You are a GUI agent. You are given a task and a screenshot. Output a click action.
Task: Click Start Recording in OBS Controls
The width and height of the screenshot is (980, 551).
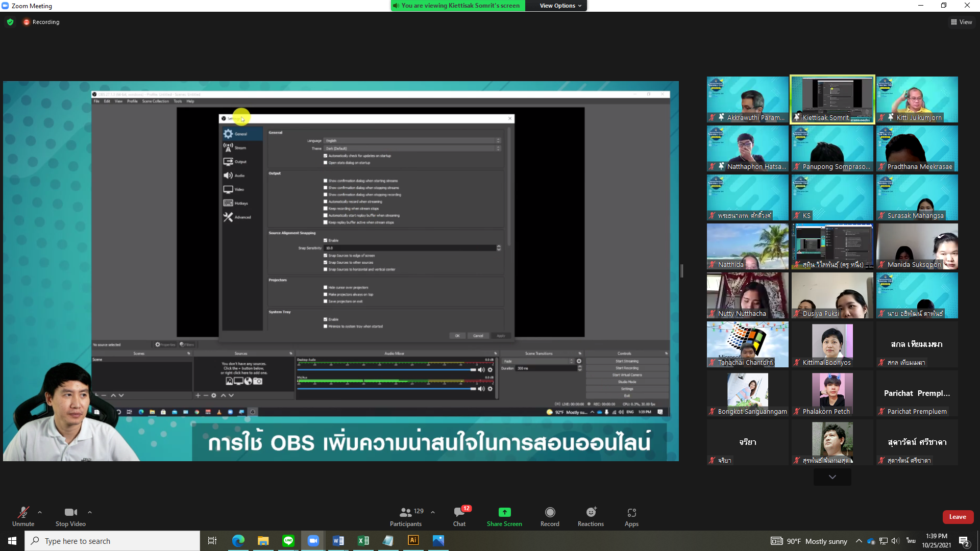click(x=627, y=368)
